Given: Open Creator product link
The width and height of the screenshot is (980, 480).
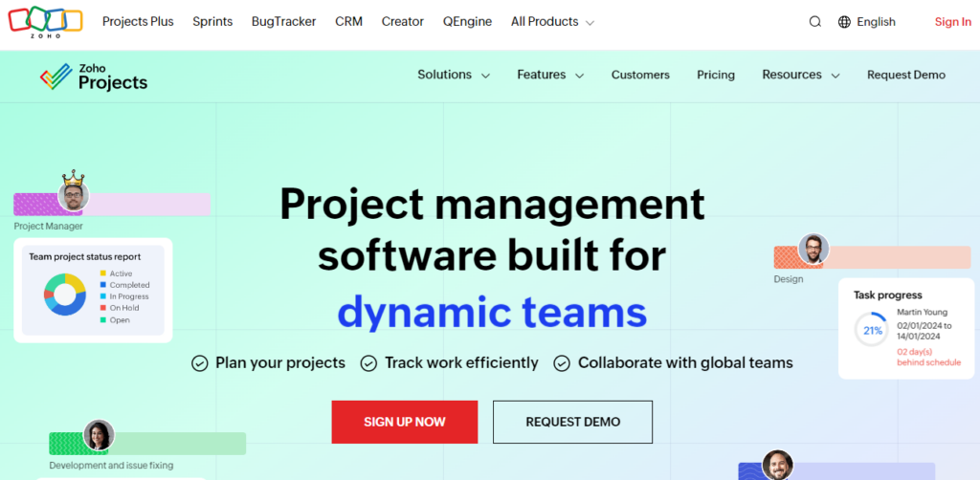Looking at the screenshot, I should click(403, 22).
